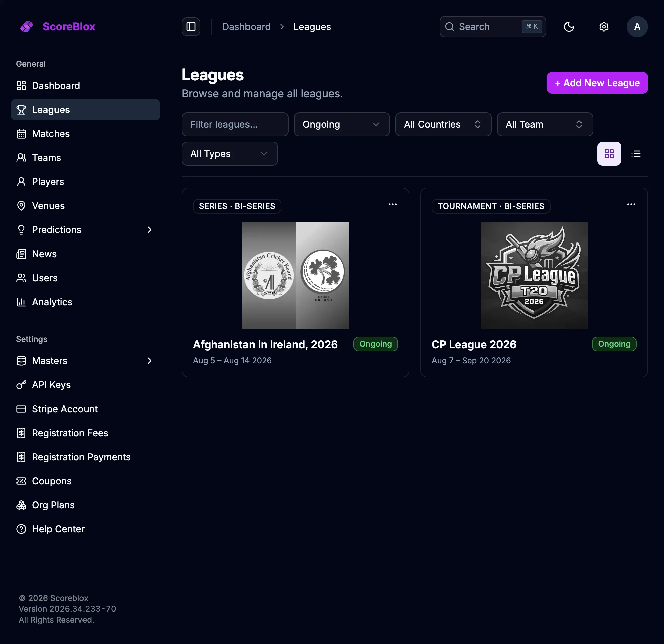Click the ⌘ K shortcut badge

click(x=532, y=27)
